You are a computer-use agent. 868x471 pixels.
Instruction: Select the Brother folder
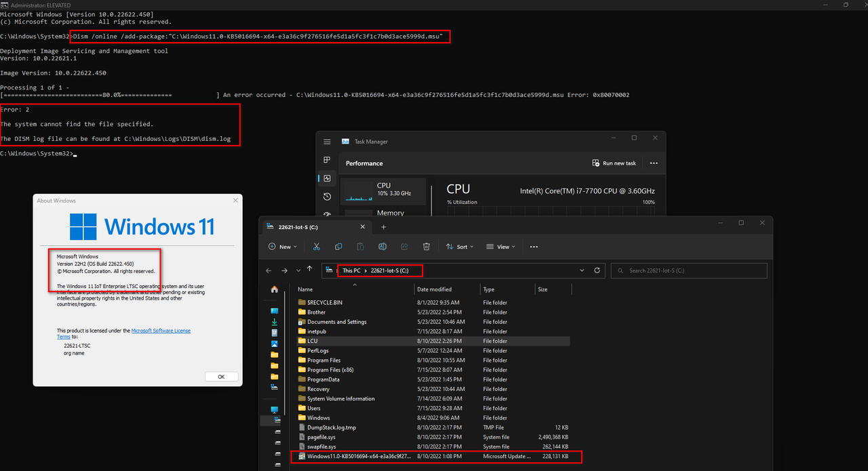pos(433,312)
